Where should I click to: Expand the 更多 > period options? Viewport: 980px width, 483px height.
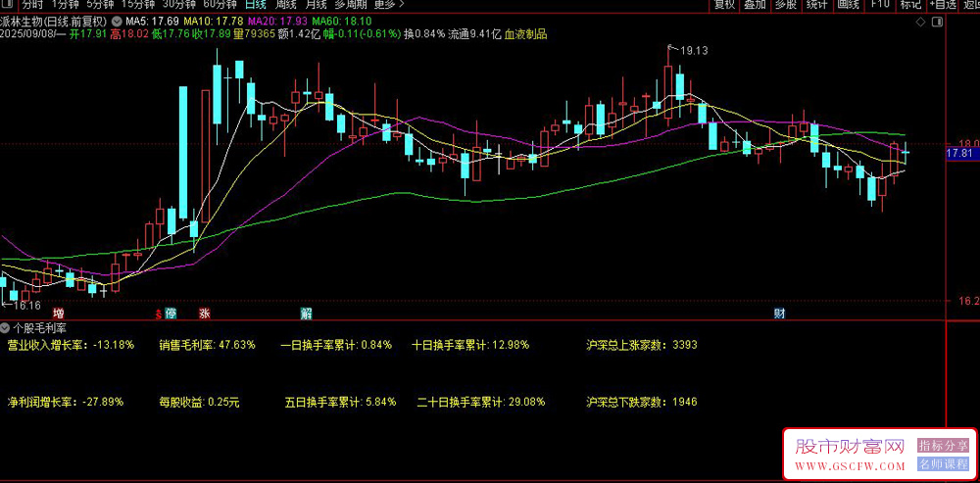click(389, 4)
